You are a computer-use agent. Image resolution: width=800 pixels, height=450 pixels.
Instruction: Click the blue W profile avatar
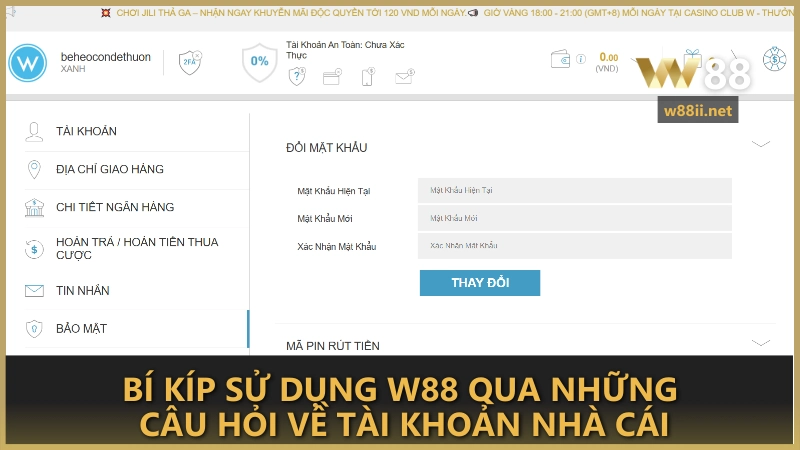[x=28, y=63]
